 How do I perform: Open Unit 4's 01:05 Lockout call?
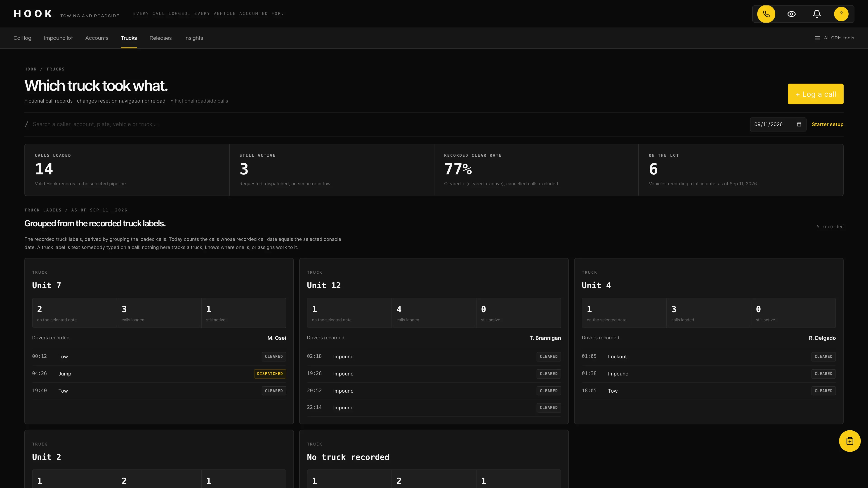click(x=708, y=356)
